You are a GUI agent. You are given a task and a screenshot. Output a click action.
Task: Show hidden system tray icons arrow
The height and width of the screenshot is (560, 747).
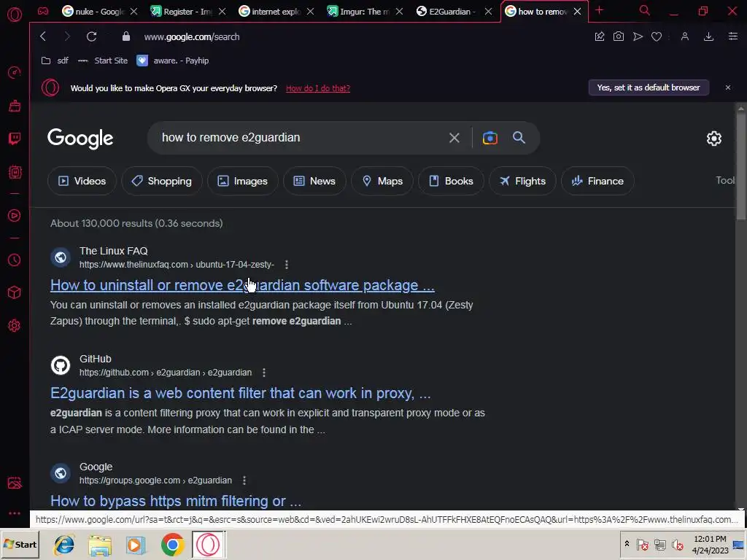(x=627, y=544)
